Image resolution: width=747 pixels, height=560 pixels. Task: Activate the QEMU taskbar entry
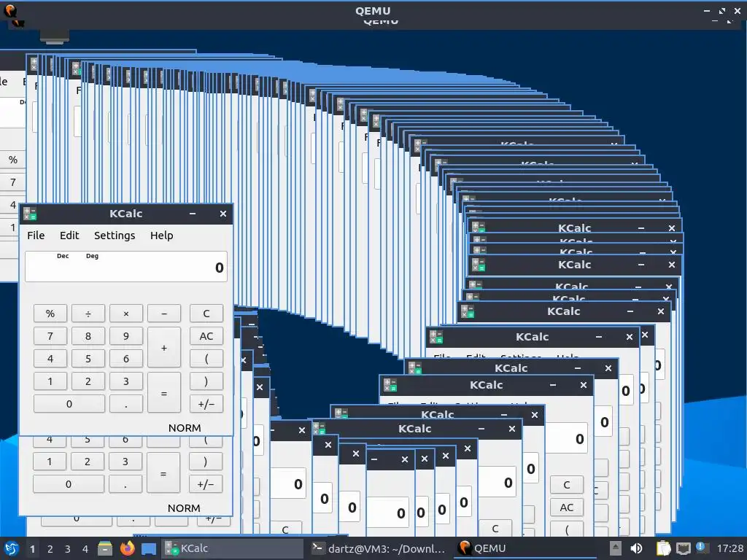point(526,548)
